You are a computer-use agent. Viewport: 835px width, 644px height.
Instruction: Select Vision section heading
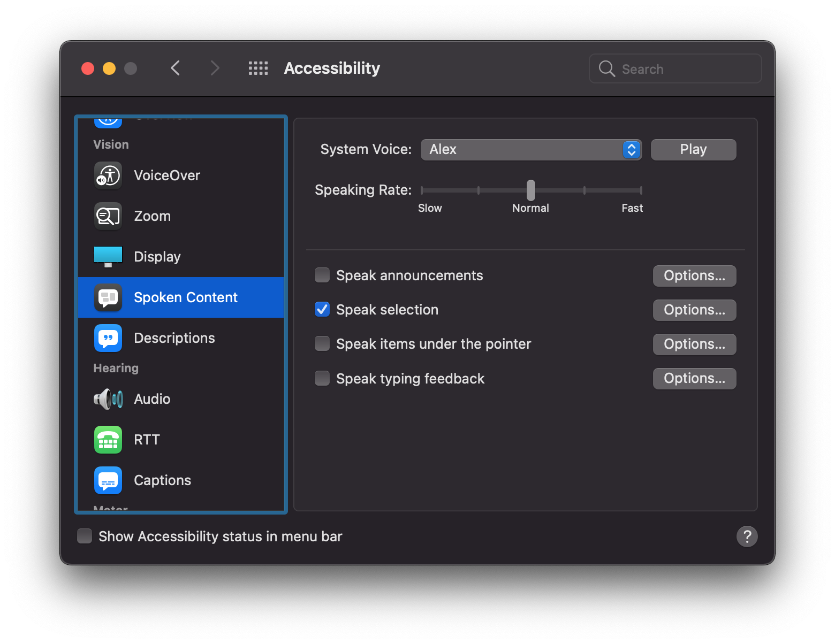point(111,144)
